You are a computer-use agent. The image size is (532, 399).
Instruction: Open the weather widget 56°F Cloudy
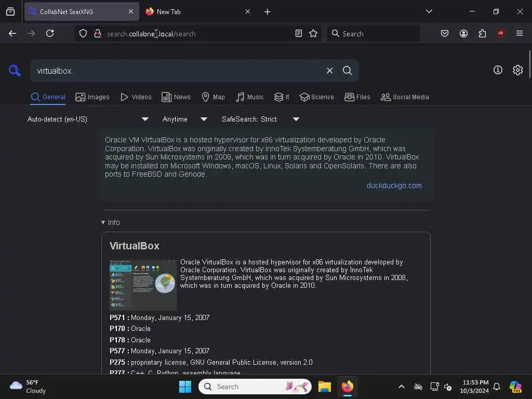(x=28, y=387)
